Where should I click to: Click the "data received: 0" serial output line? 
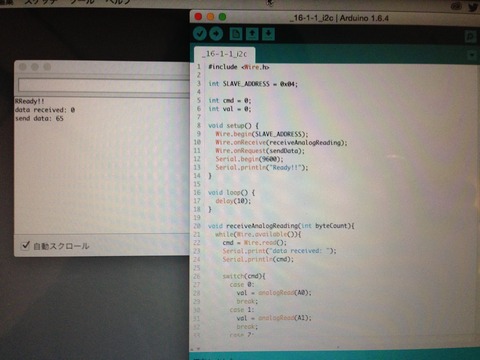point(45,110)
